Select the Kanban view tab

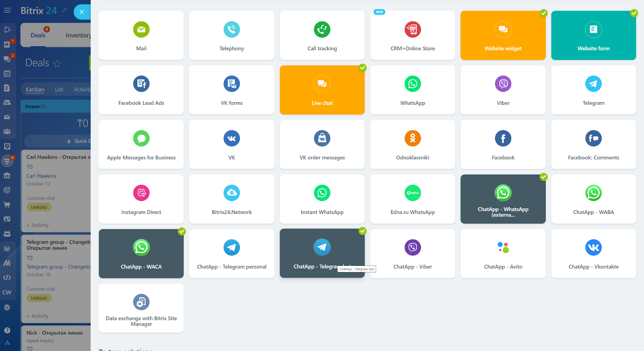(35, 89)
